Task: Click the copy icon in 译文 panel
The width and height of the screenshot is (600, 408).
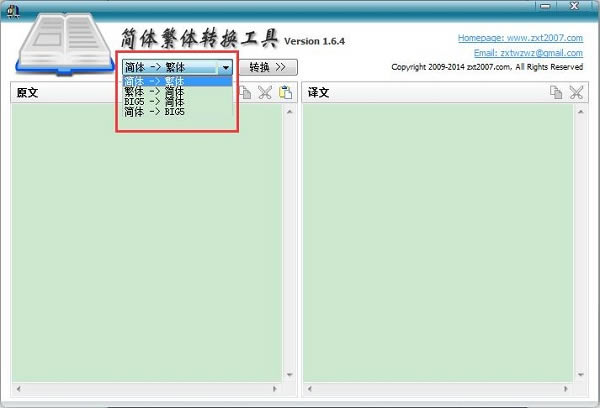Action: [556, 93]
